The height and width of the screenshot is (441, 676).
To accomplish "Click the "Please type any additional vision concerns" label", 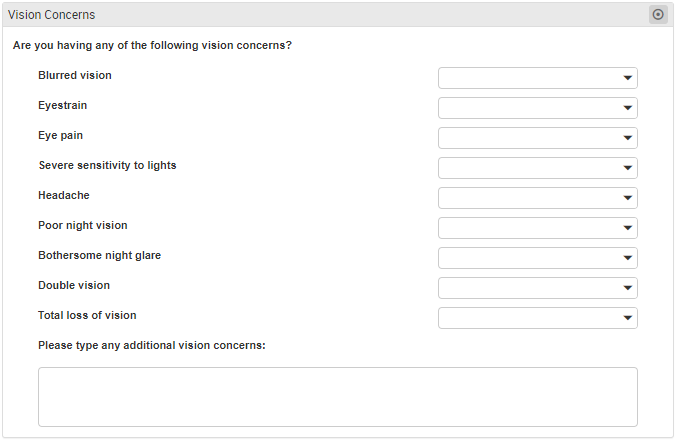I will (152, 346).
